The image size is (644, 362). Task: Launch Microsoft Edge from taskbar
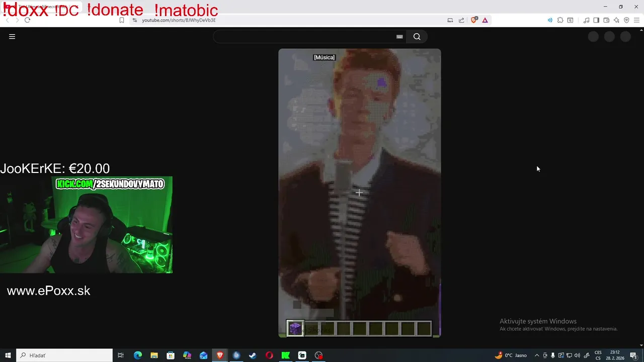[137, 355]
